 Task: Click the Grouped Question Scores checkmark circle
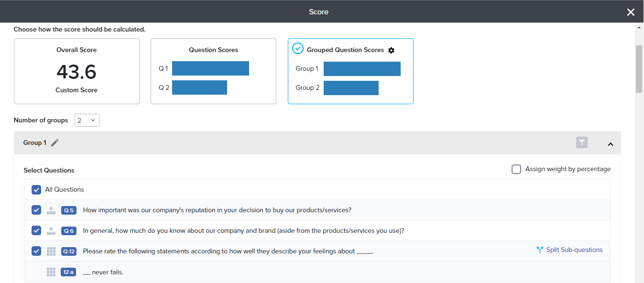298,49
